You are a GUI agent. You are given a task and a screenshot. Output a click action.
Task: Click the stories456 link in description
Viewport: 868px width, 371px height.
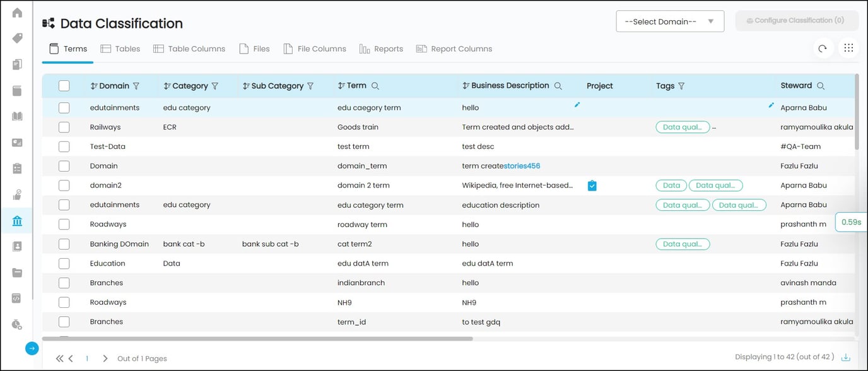point(522,166)
